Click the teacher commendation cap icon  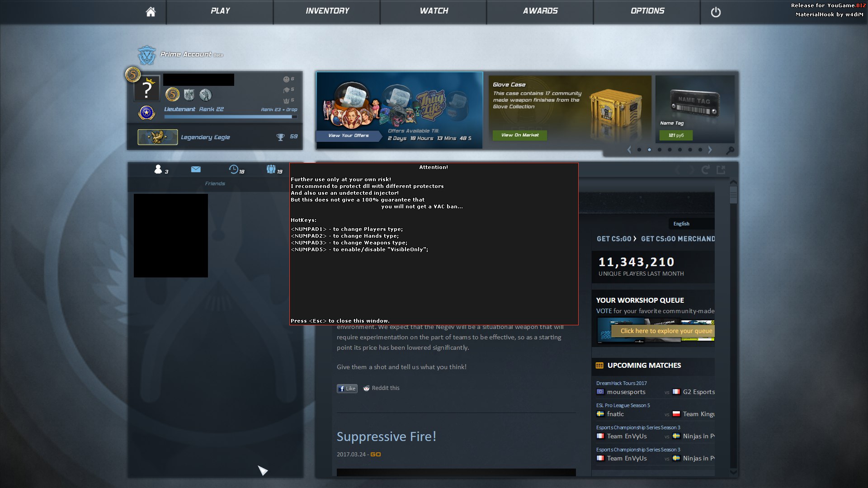coord(286,90)
